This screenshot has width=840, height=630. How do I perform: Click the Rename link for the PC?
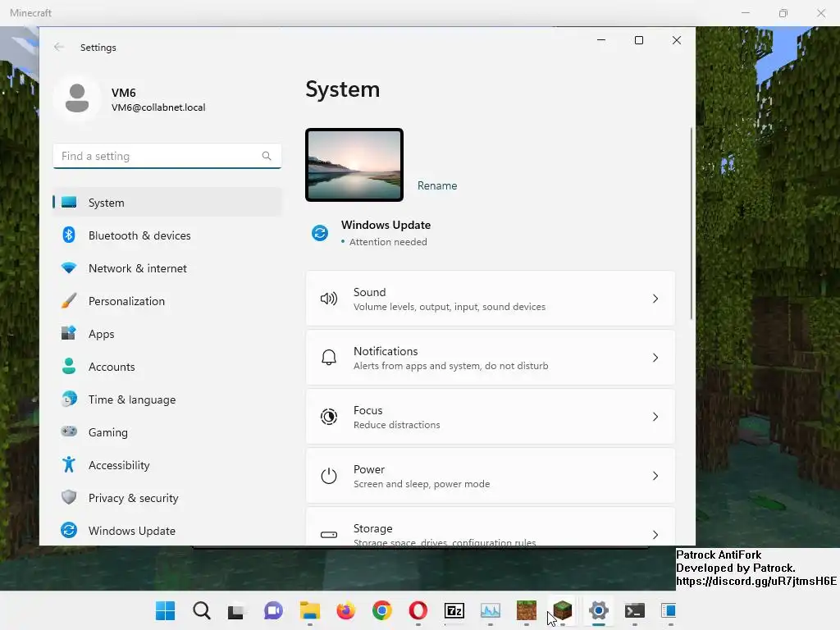pos(437,186)
